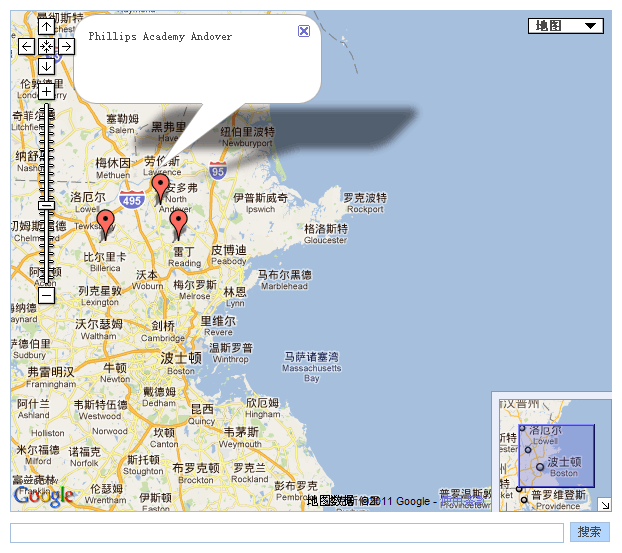This screenshot has height=553, width=622.
Task: Click the Providence label in overview map
Action: pos(558,500)
